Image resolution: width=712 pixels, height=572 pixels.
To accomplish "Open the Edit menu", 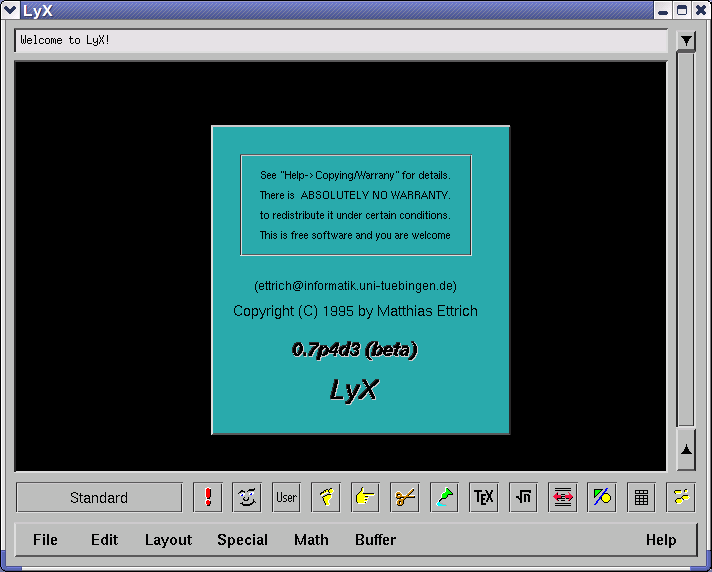I will [x=104, y=539].
